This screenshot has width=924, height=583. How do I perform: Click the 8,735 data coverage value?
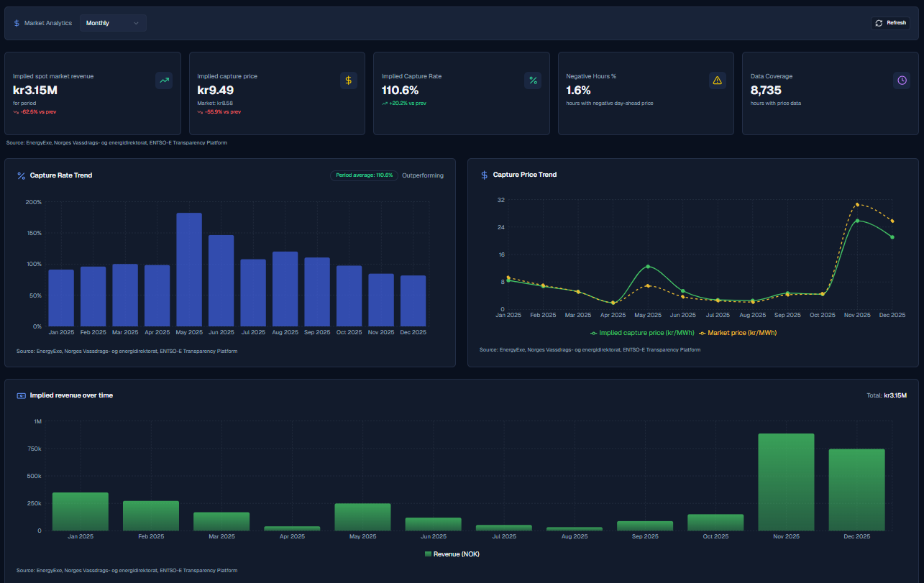(x=766, y=90)
